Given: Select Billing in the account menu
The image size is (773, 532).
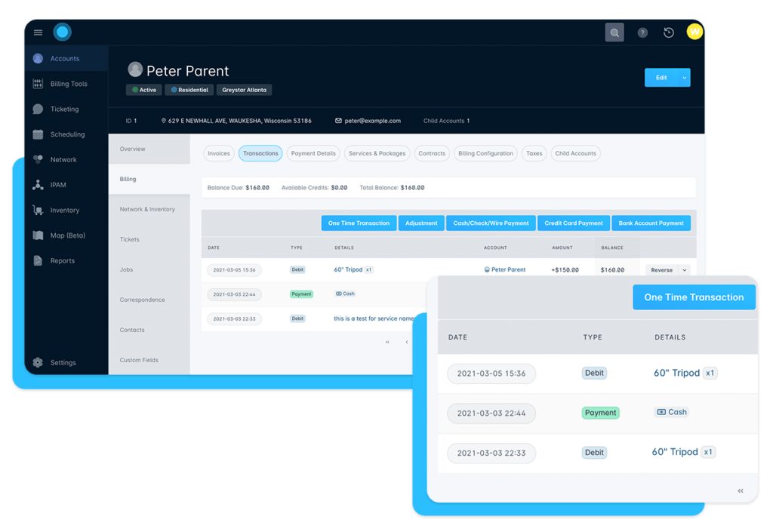Looking at the screenshot, I should (x=149, y=179).
